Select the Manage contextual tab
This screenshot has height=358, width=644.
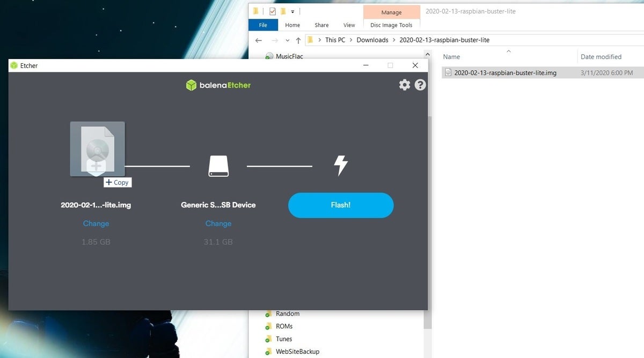(x=391, y=12)
